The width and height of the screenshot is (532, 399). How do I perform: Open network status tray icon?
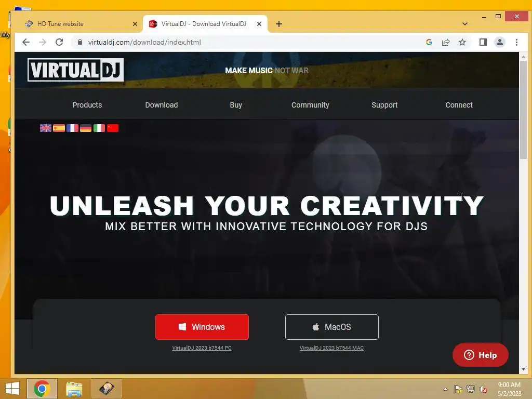(x=471, y=389)
